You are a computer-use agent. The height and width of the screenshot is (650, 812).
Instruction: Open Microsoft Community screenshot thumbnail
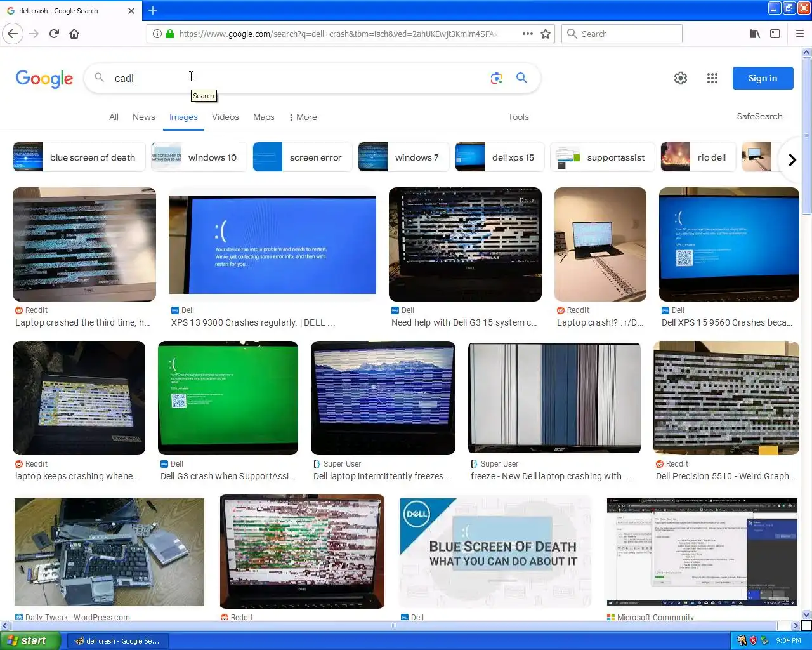pyautogui.click(x=702, y=552)
